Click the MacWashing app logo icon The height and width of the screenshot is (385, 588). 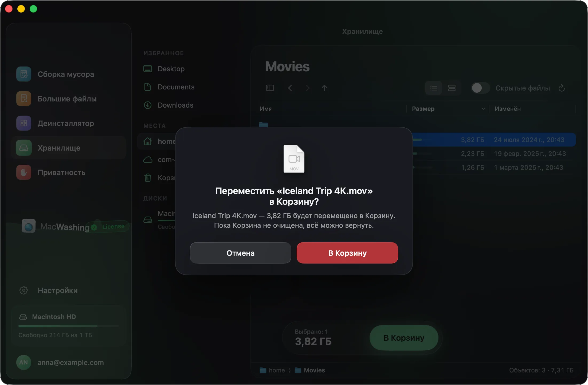(x=29, y=226)
